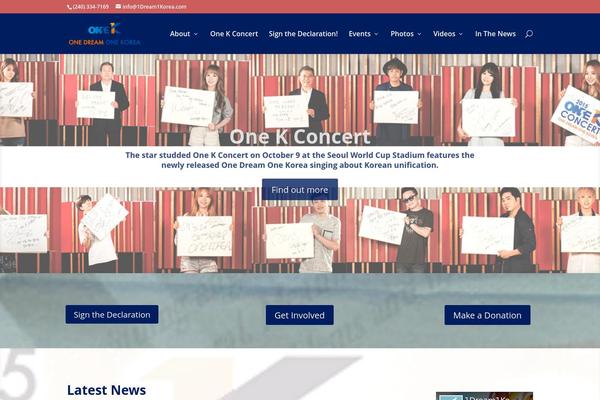Viewport: 600px width, 400px height.
Task: Open the Videos menu item
Action: tap(444, 34)
